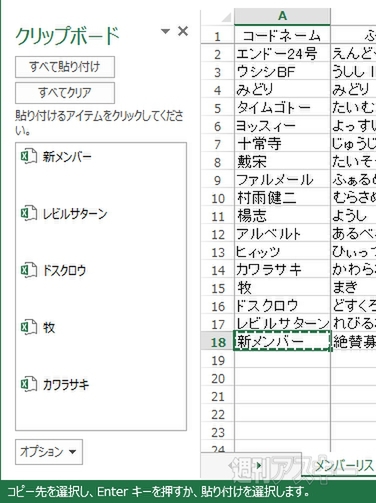Click the Excel icon beside ドスクロウ clipboard item
Image resolution: width=376 pixels, height=503 pixels.
tap(29, 270)
